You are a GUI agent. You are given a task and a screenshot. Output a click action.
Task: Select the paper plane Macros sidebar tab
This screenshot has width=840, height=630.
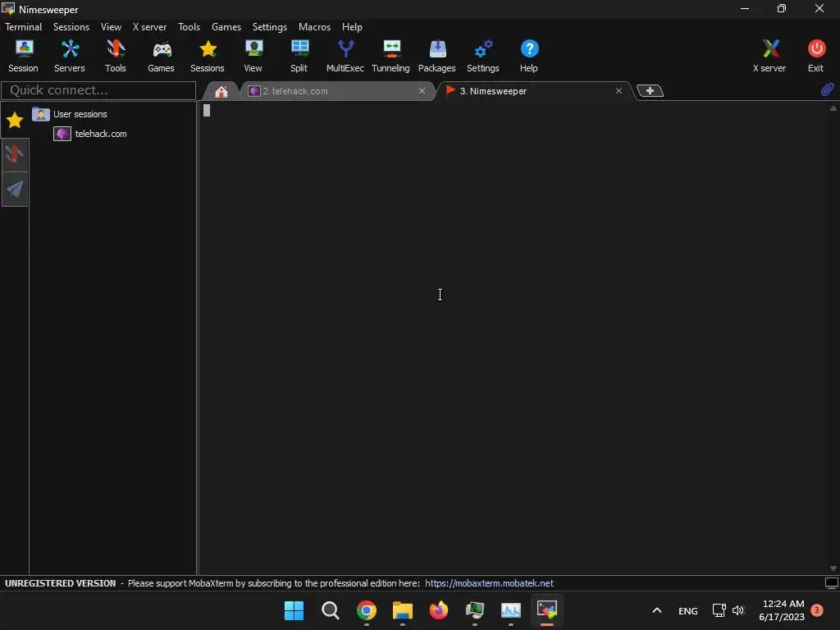tap(15, 189)
